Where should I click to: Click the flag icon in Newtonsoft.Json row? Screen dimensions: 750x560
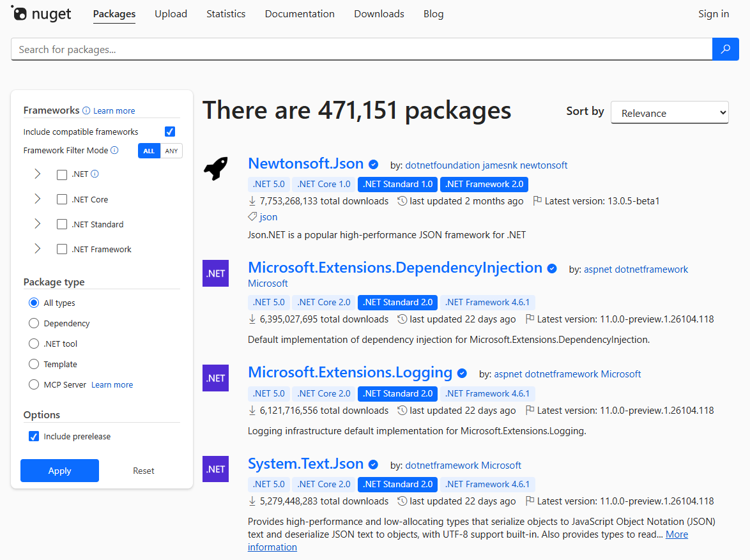click(537, 201)
